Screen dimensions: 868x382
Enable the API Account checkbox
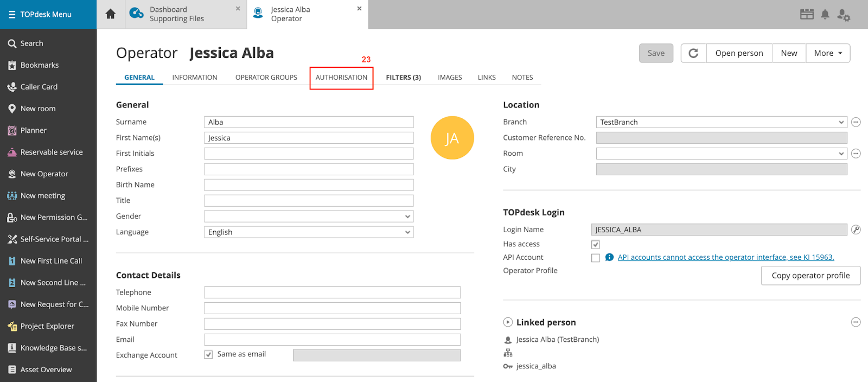point(596,258)
